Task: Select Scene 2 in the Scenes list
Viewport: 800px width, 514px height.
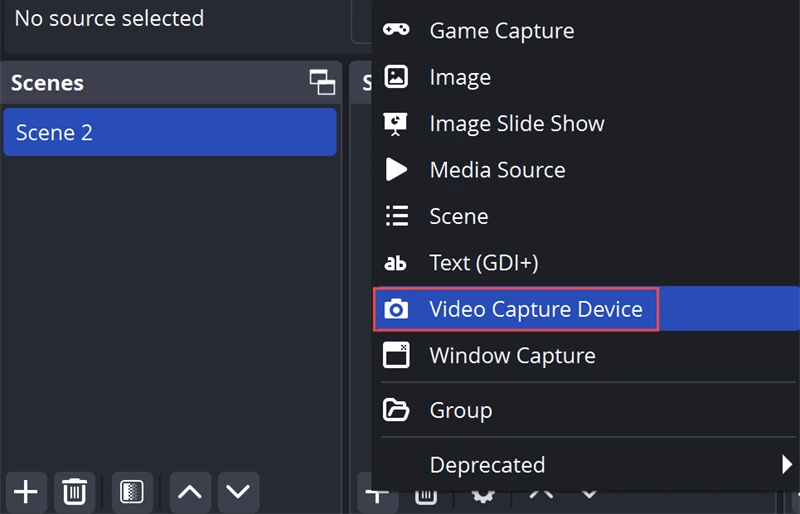Action: click(169, 132)
